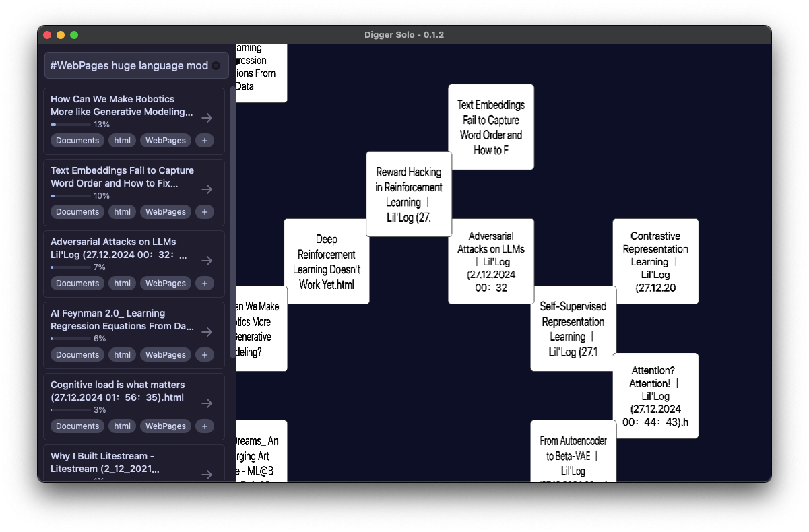This screenshot has width=809, height=532.
Task: Select WebPages tag on Cognitive load result
Action: coord(166,426)
